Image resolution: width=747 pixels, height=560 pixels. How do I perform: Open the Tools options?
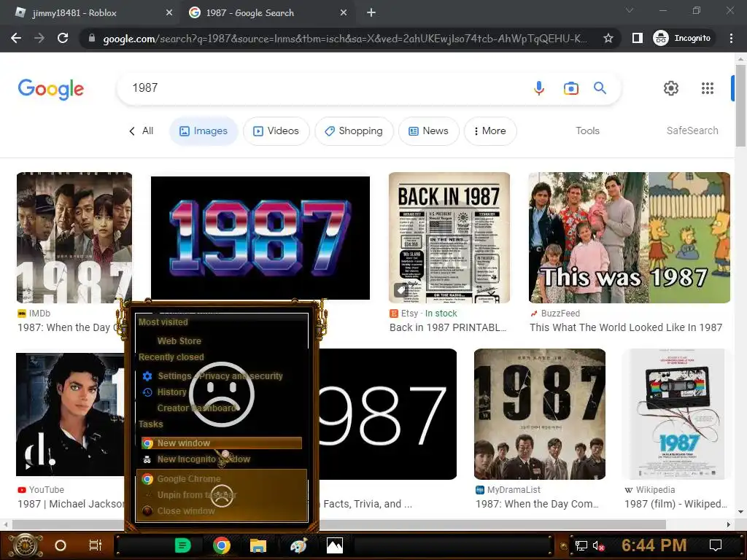[x=587, y=131]
